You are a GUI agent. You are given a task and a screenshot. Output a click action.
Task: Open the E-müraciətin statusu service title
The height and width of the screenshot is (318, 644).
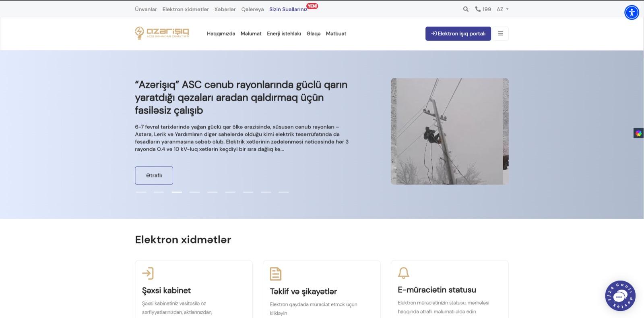pos(437,290)
